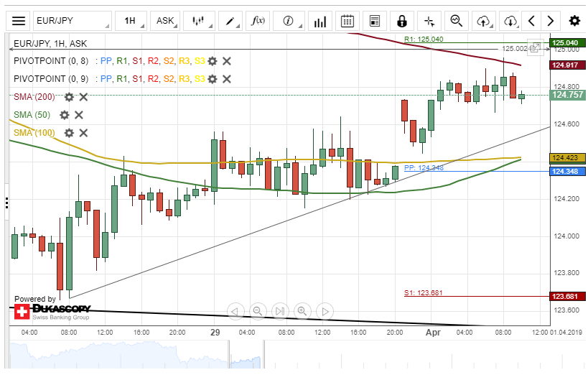Screen dimensions: 588x375
Task: Select the pencil drawing tools
Action: 230,21
